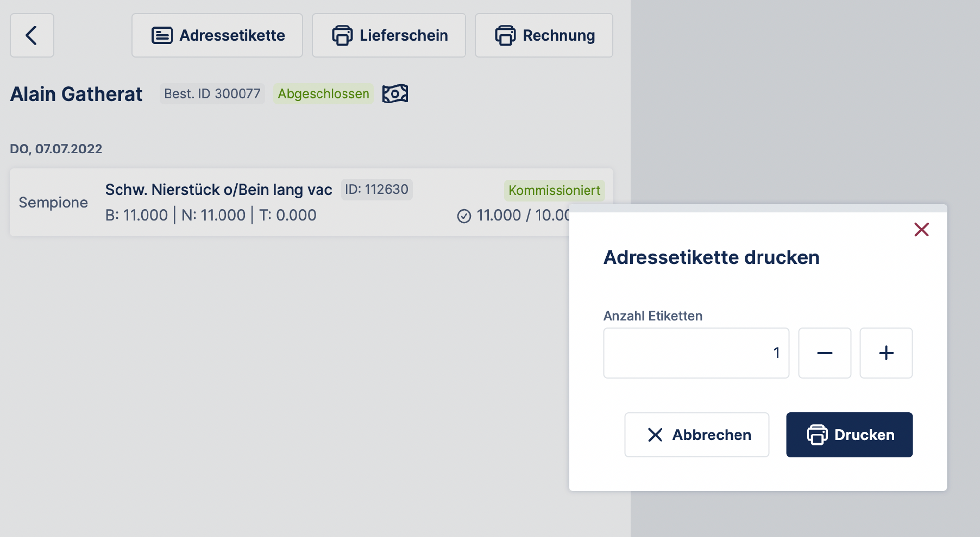Decrease label count with minus button
Image resolution: width=980 pixels, height=537 pixels.
pyautogui.click(x=824, y=353)
